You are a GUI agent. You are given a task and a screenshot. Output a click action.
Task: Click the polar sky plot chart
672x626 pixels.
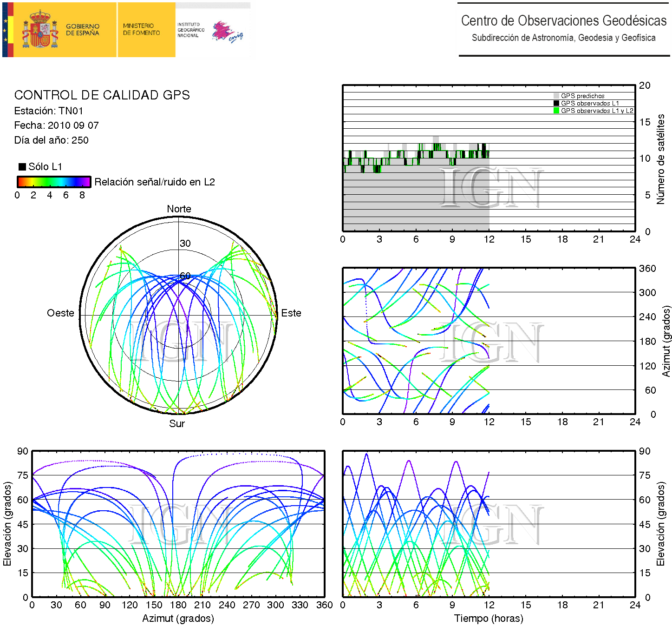[x=179, y=316]
